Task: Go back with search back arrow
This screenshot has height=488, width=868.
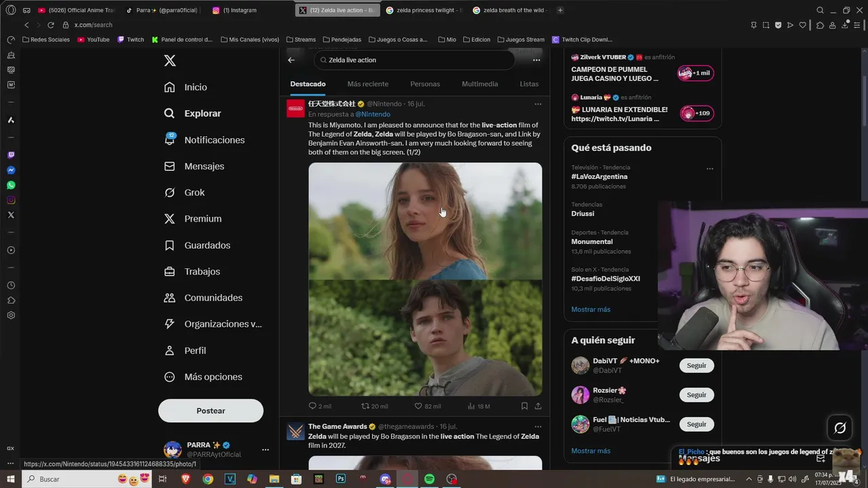Action: click(291, 60)
